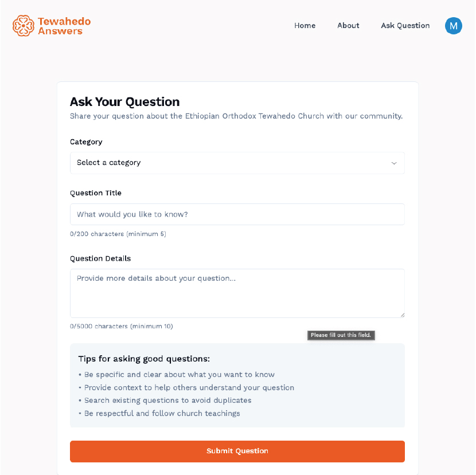Screen dimensions: 476x475
Task: Click the Tewahedo Answers flower logo icon
Action: [24, 26]
